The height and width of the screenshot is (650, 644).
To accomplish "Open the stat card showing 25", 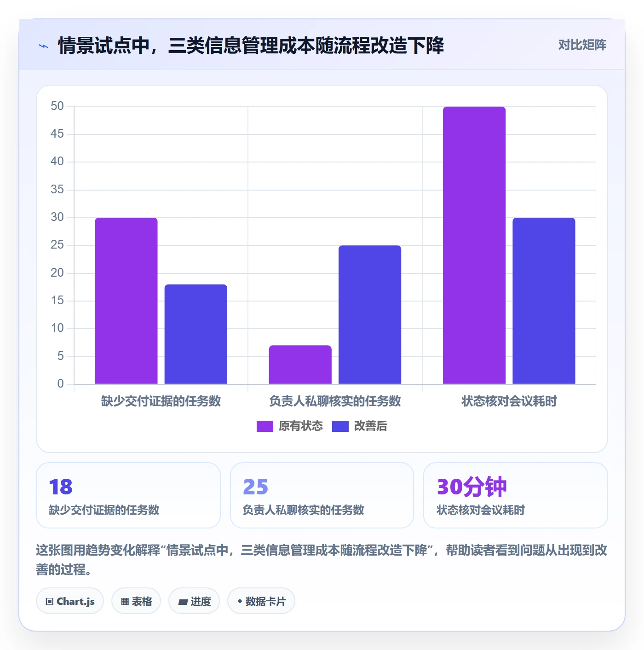I will tap(322, 495).
